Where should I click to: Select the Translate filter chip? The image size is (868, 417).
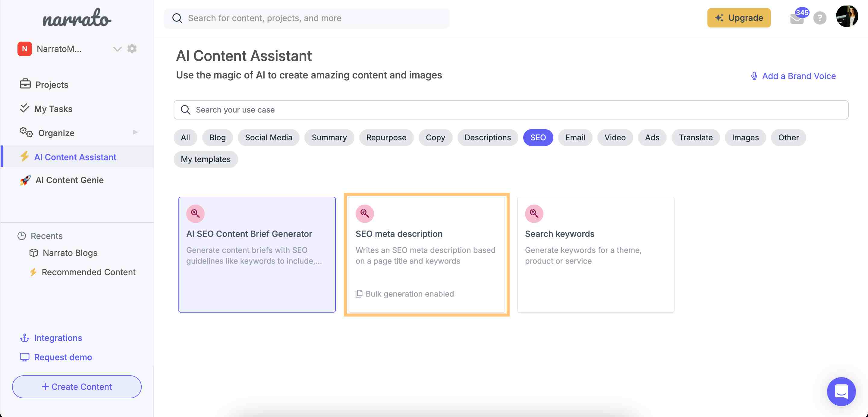tap(696, 137)
